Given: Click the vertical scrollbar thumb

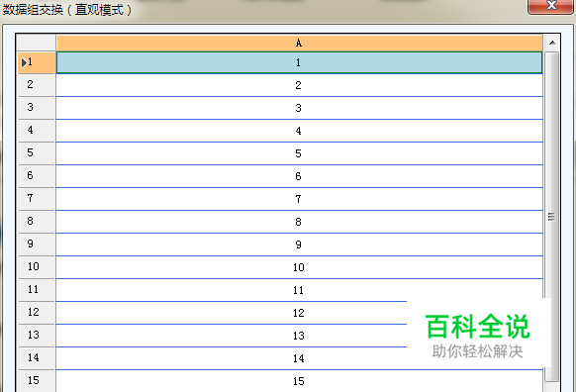Looking at the screenshot, I should point(552,217).
